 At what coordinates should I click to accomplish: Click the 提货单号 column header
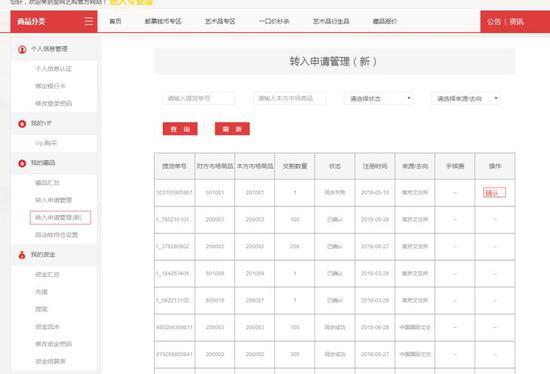click(174, 166)
